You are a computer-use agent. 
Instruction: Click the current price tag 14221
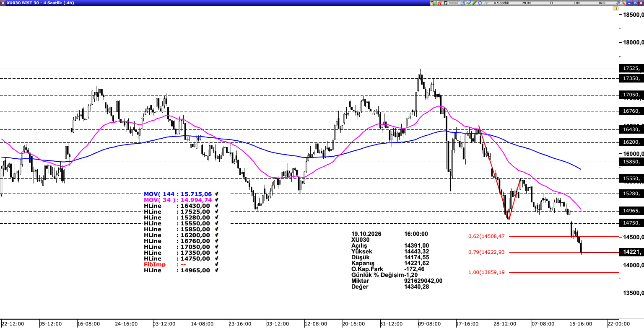pyautogui.click(x=631, y=252)
